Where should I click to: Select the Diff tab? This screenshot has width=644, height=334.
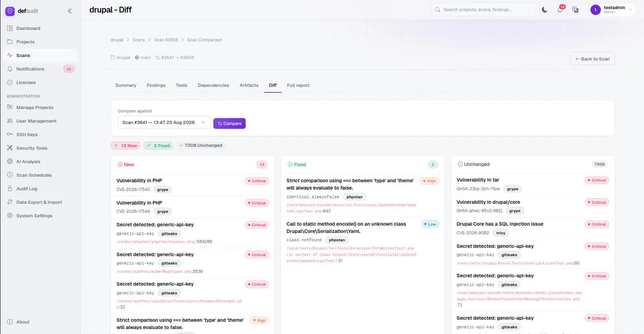[273, 86]
